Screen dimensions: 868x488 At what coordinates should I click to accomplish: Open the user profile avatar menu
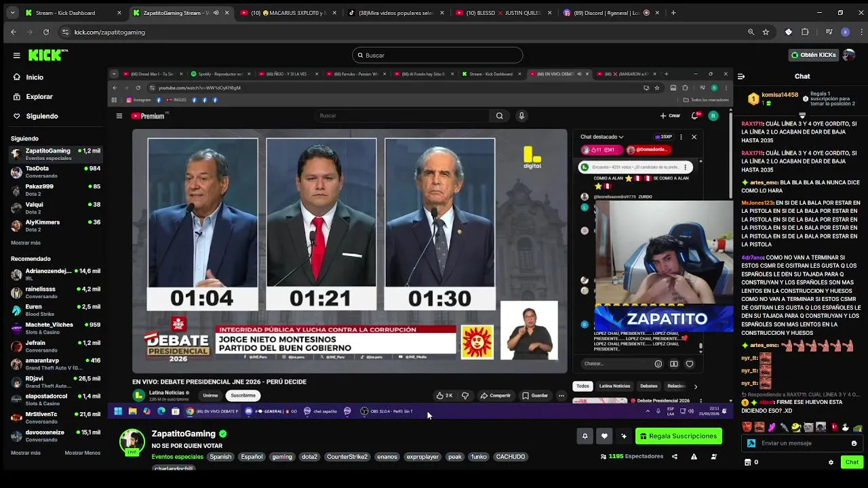coord(849,55)
